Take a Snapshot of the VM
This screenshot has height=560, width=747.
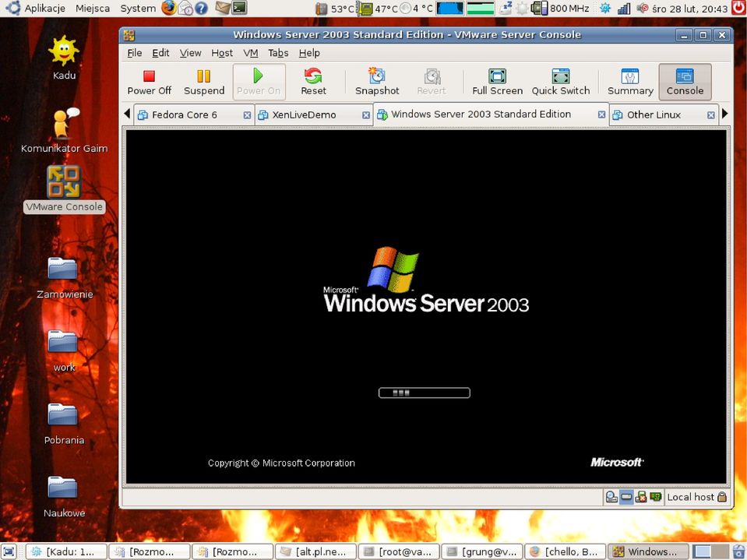point(377,83)
